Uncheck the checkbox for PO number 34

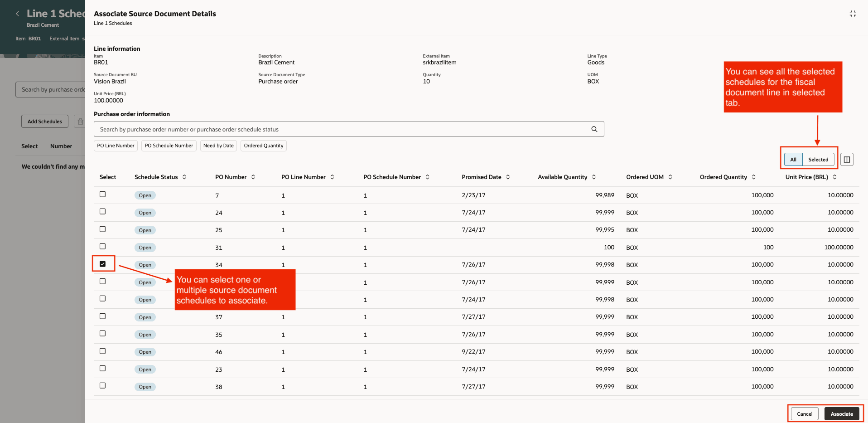coord(102,264)
